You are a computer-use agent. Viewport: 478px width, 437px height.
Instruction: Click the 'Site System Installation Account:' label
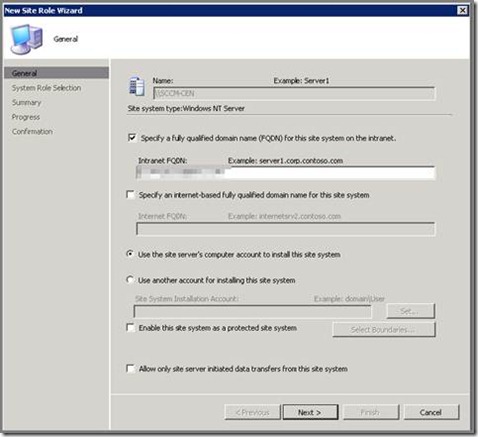(x=187, y=299)
